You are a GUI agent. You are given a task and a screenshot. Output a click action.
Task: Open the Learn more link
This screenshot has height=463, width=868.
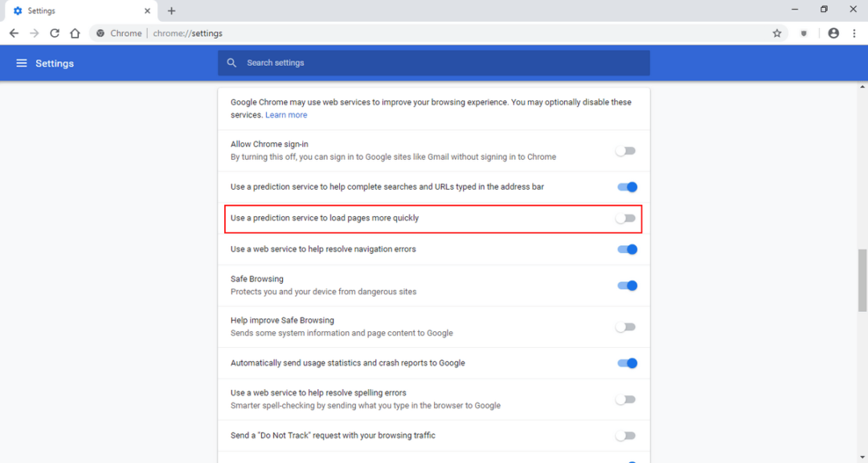click(286, 114)
